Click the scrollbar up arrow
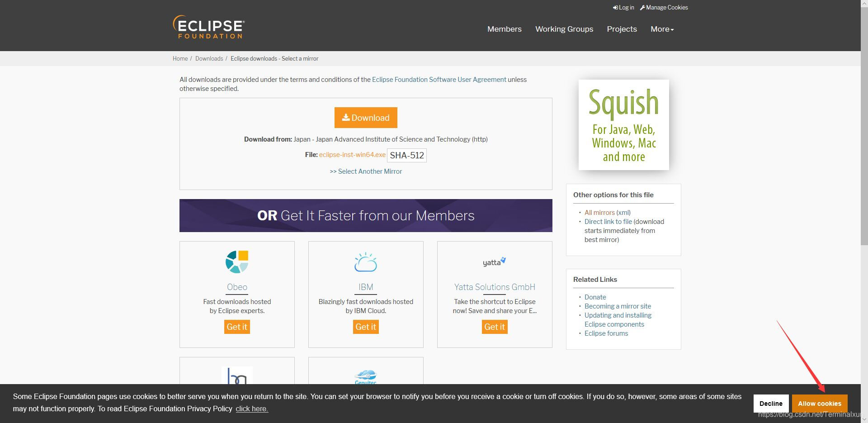868x423 pixels. [864, 4]
